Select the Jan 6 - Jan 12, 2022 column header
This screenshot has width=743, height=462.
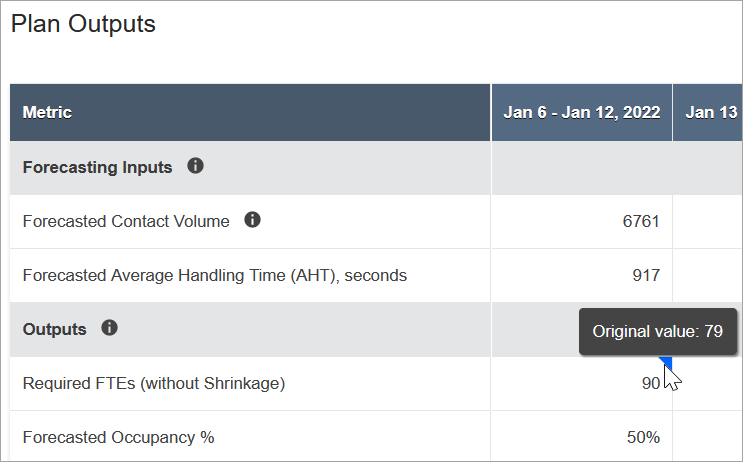[x=582, y=113]
